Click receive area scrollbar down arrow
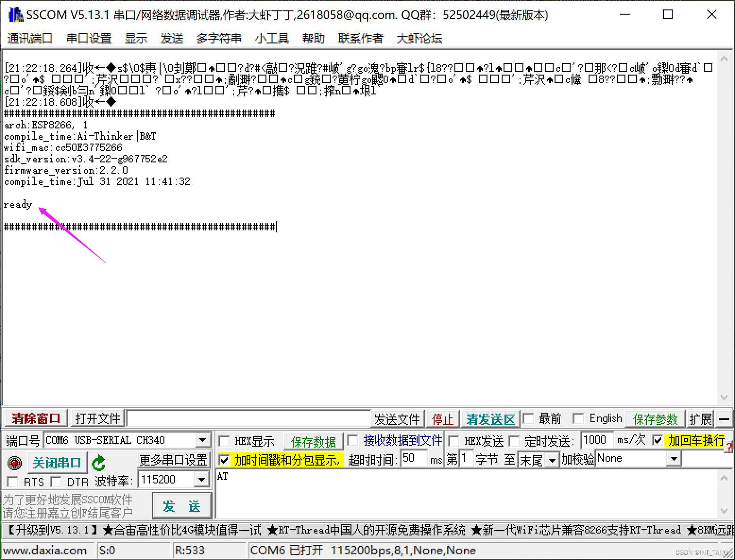Image resolution: width=735 pixels, height=560 pixels. 724,397
